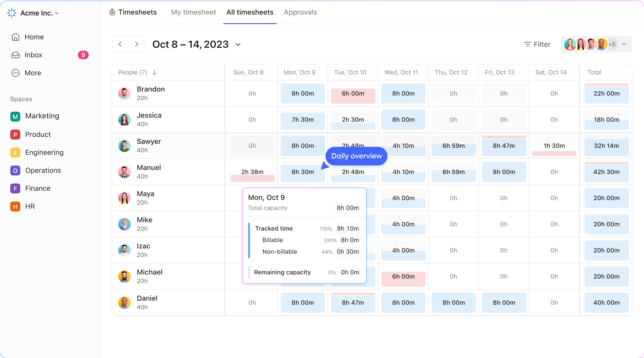Switch to the My timesheet tab

pos(193,12)
